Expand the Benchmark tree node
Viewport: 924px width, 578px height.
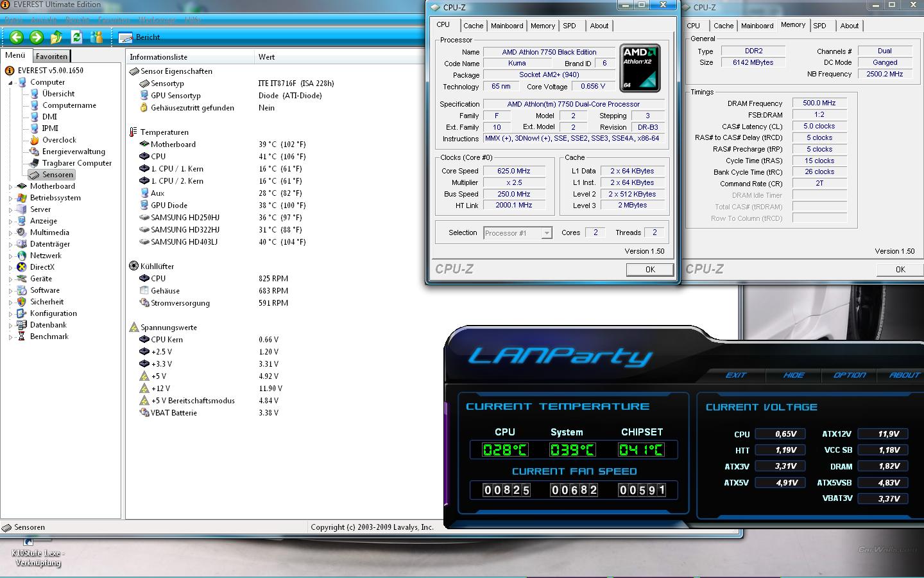[10, 337]
